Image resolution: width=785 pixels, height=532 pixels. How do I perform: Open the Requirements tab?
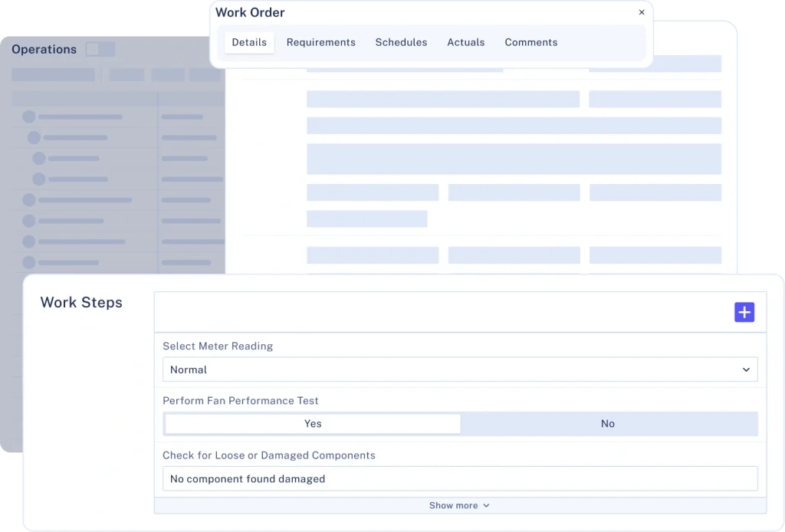point(320,42)
